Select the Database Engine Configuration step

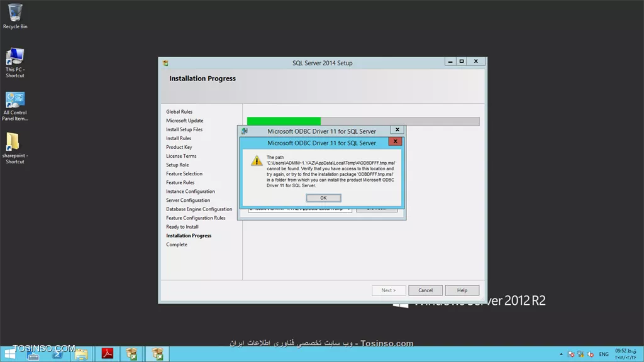click(199, 209)
